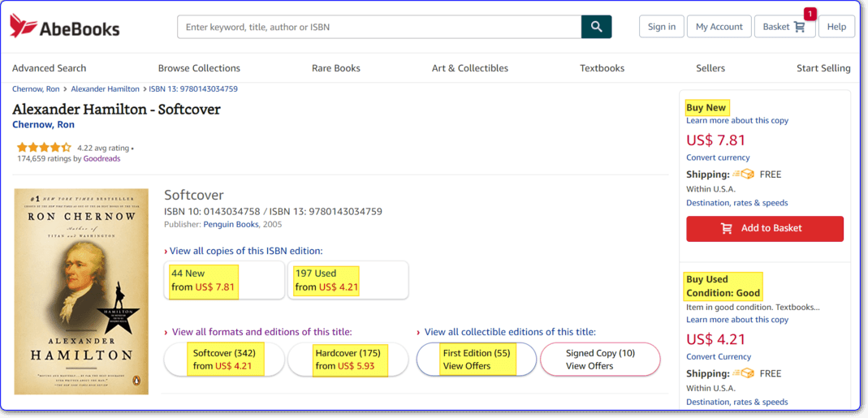Click the Penguin Books publisher link
The height and width of the screenshot is (418, 868).
231,224
